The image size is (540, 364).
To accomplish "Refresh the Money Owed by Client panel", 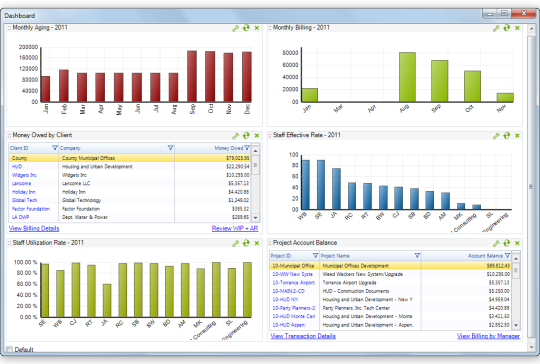I will (246, 135).
